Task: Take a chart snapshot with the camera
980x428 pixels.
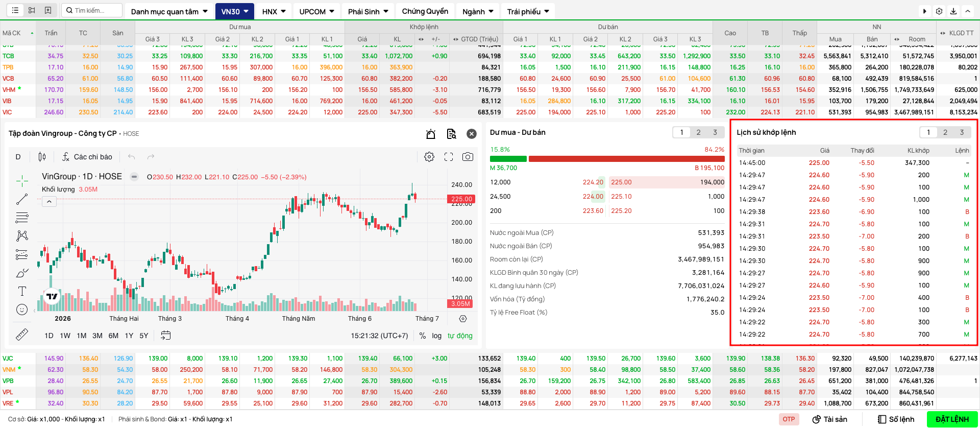Action: 468,157
